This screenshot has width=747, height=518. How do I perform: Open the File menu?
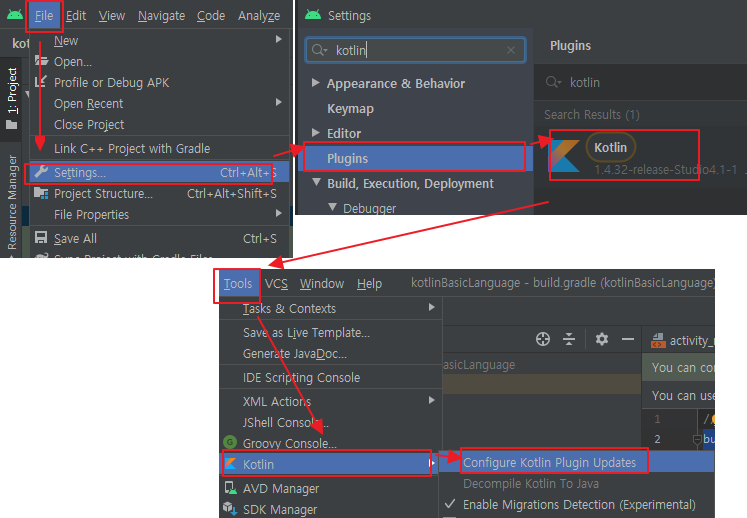(44, 16)
